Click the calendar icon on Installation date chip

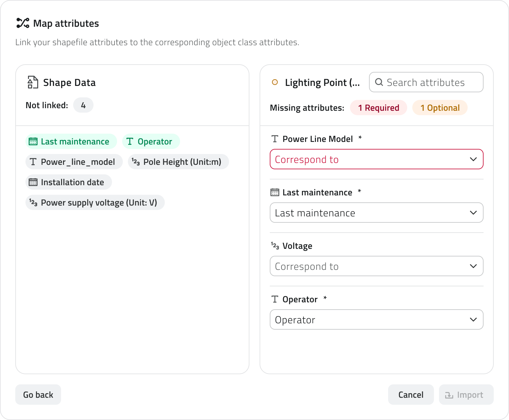pos(33,182)
